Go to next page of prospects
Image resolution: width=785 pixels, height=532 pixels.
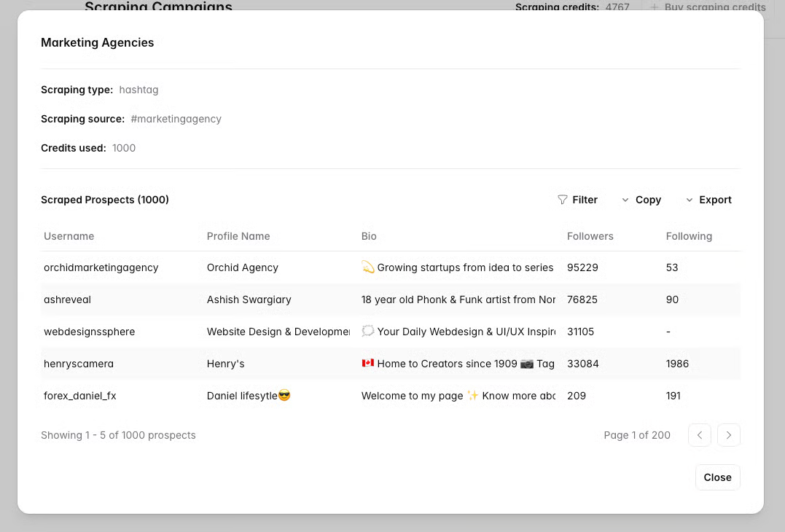[x=728, y=435]
